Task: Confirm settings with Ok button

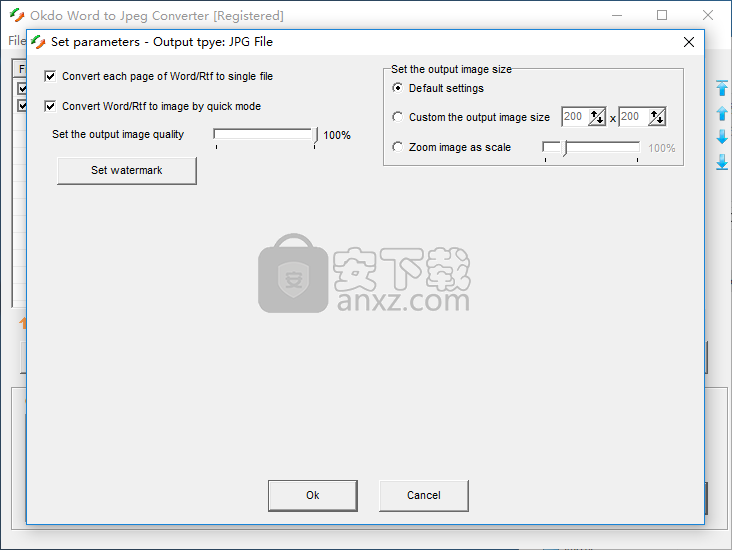Action: pos(313,495)
